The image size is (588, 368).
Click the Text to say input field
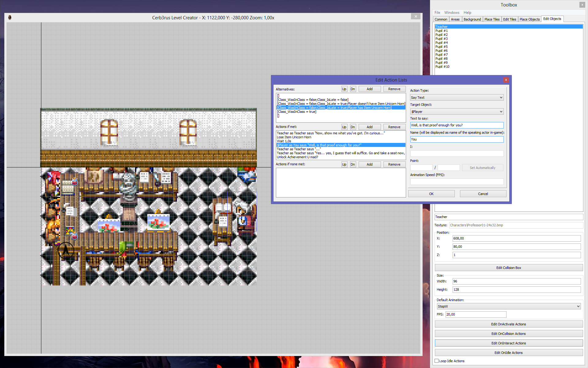click(x=457, y=125)
